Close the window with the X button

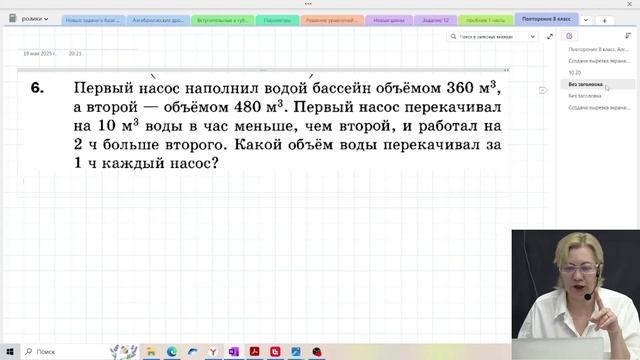[629, 4]
